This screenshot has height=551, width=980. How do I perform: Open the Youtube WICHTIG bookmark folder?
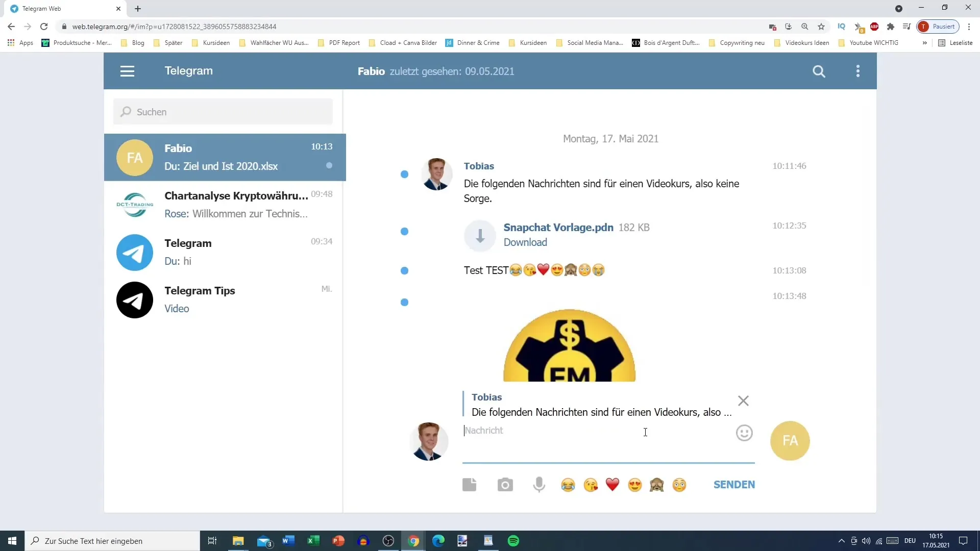(x=868, y=43)
